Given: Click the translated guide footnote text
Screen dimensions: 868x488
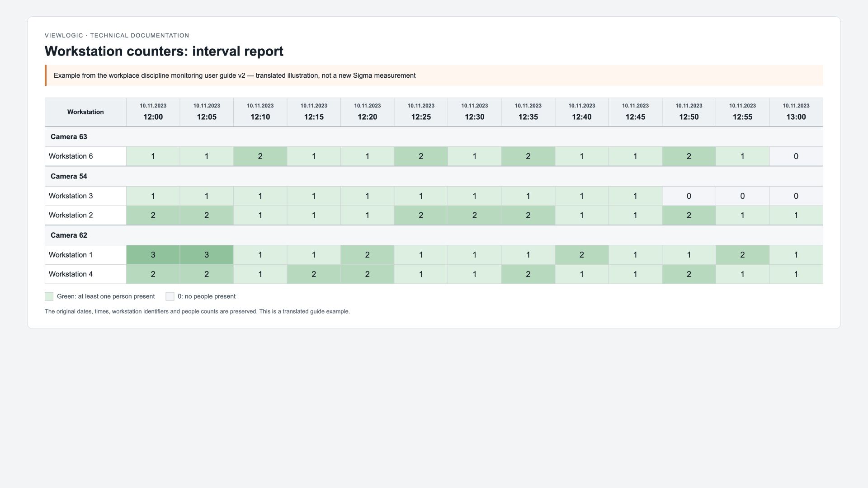Looking at the screenshot, I should 197,311.
